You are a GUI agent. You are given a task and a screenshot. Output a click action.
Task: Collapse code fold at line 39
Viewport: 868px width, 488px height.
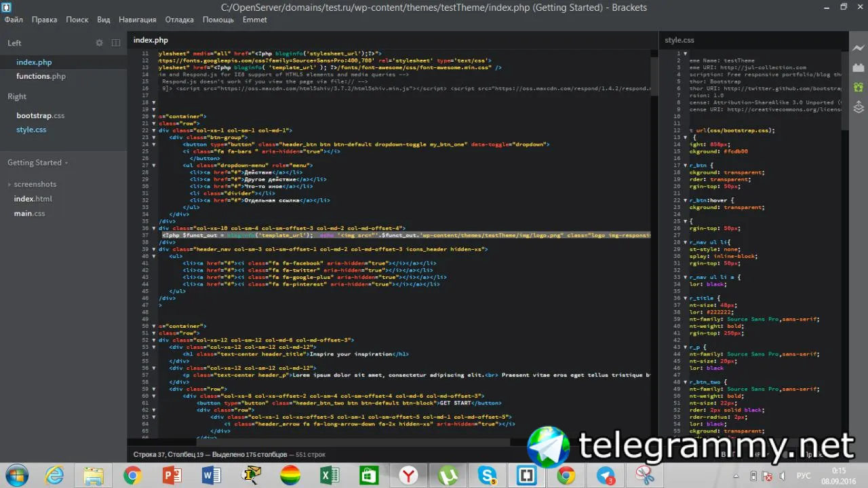pos(154,250)
